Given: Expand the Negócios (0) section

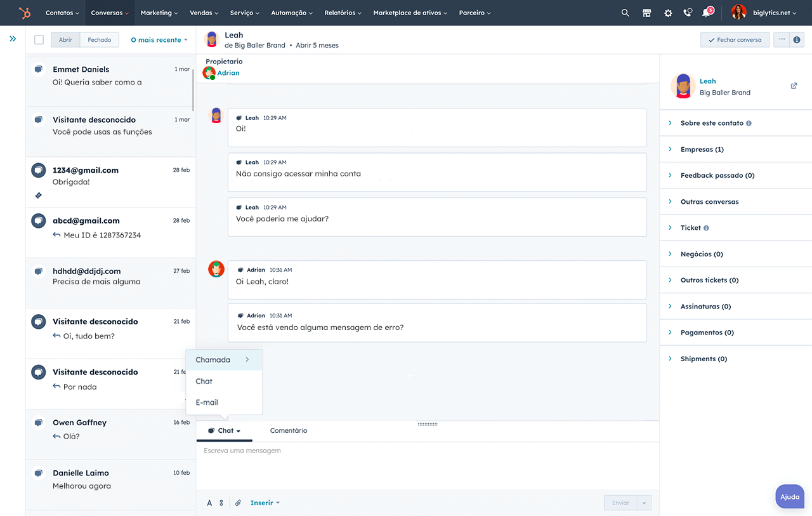Looking at the screenshot, I should [x=736, y=254].
